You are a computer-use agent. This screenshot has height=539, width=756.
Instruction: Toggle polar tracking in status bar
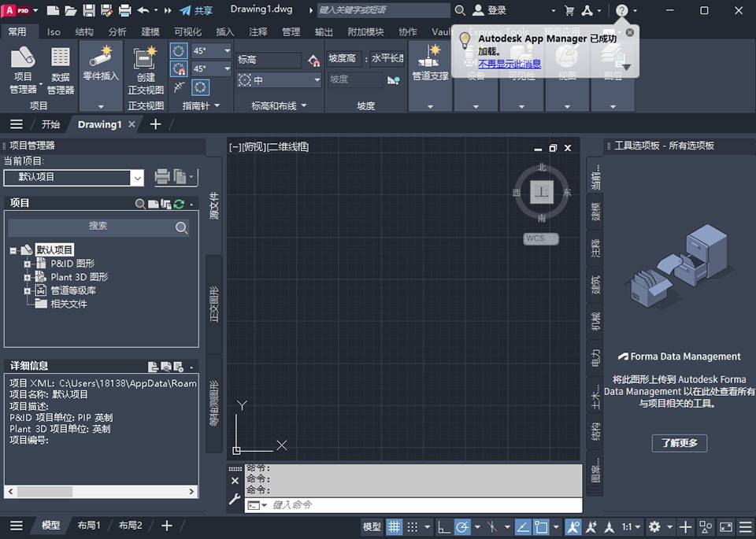coord(462,526)
